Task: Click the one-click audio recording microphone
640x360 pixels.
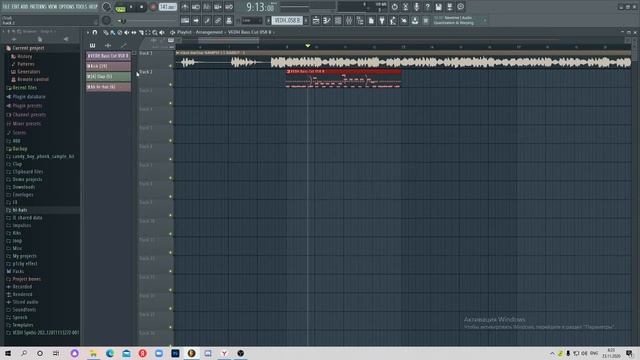Action: (416, 7)
